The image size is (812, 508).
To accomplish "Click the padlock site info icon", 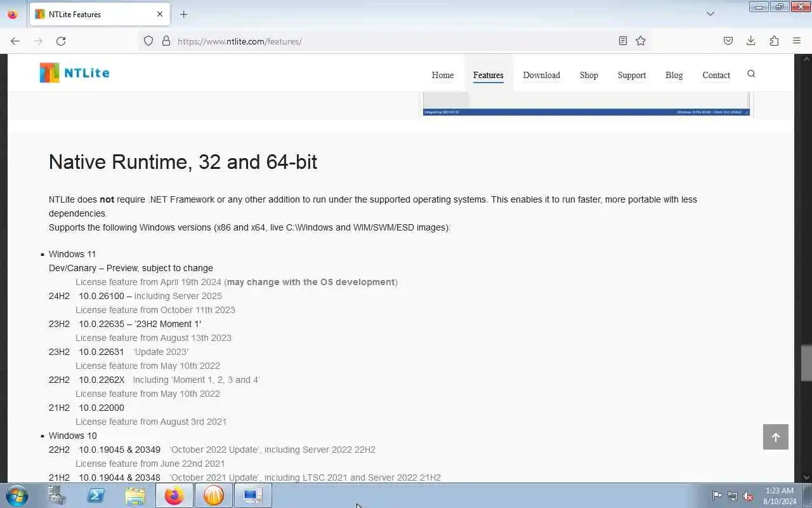I will 166,41.
